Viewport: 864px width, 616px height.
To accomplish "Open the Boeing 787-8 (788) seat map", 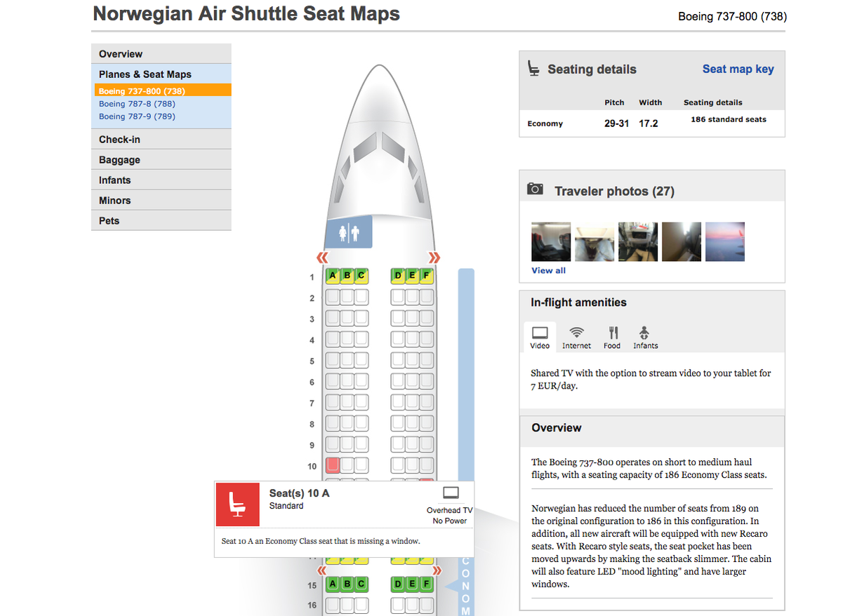I will [137, 104].
